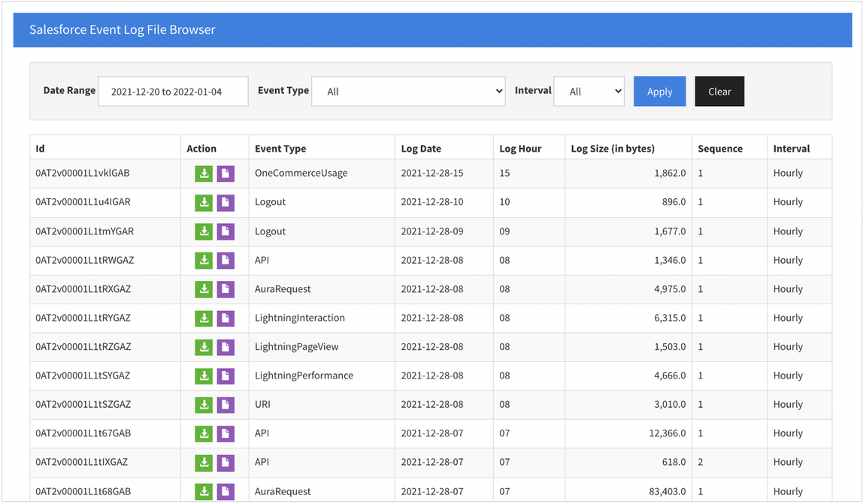
Task: Download the 1,346.0-byte API log
Action: [x=204, y=260]
